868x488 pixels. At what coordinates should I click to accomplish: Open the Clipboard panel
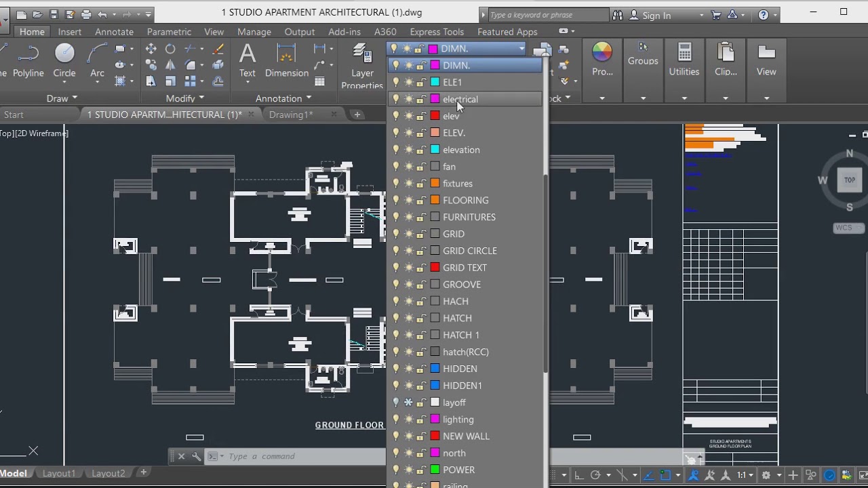pos(726,60)
